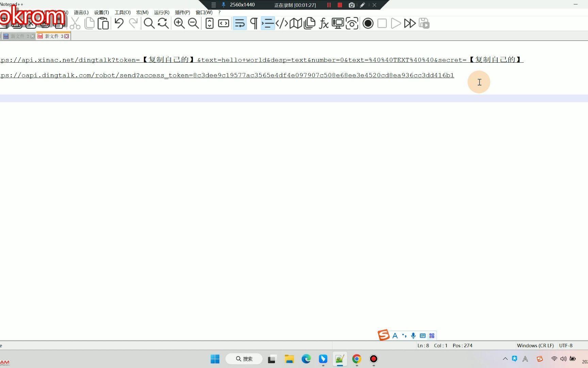Click the api.xinac.net dingtalk URL line
Screen dimensions: 588x368
point(261,60)
